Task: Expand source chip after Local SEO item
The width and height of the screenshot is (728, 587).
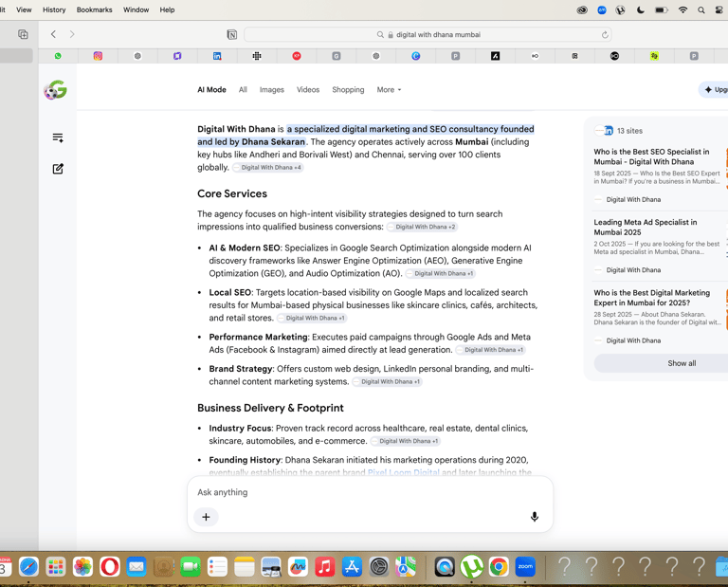Action: click(312, 318)
